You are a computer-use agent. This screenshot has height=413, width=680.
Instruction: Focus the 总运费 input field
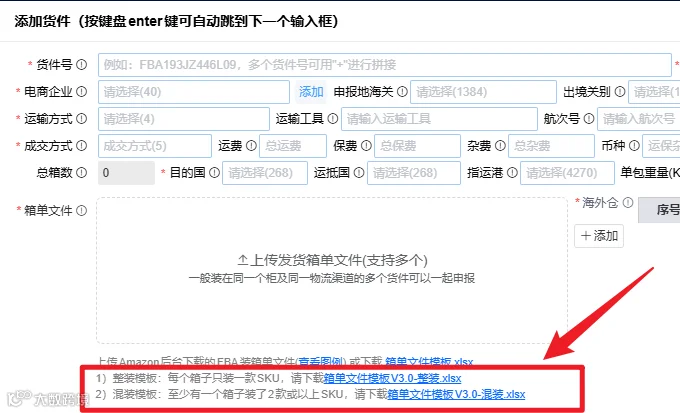coord(293,146)
